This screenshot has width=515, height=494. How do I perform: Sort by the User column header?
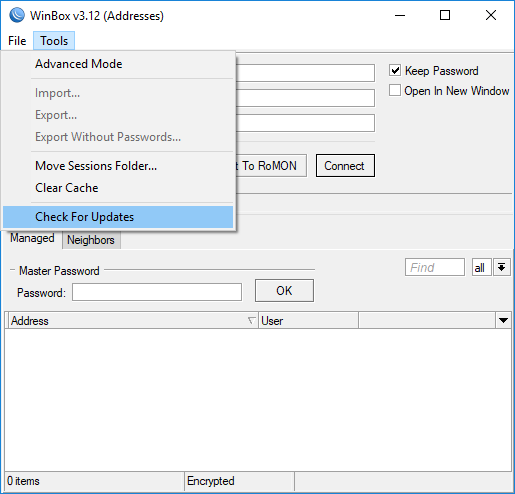point(308,321)
